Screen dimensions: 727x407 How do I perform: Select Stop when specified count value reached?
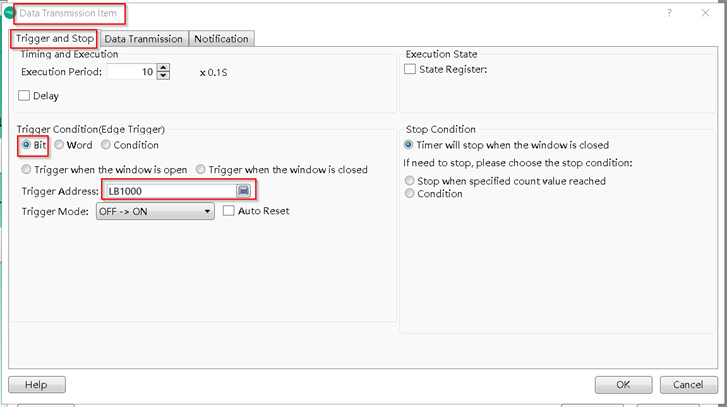[410, 181]
